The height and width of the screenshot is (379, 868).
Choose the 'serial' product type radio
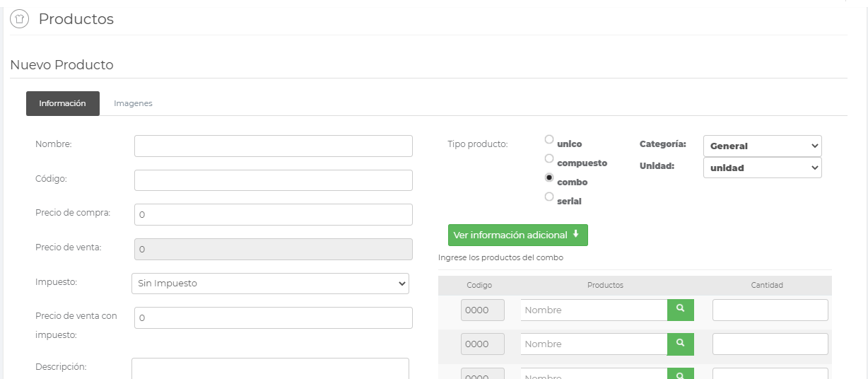(x=549, y=197)
